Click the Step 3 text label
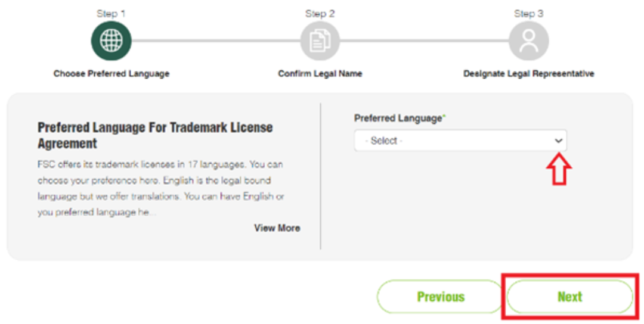 [528, 14]
